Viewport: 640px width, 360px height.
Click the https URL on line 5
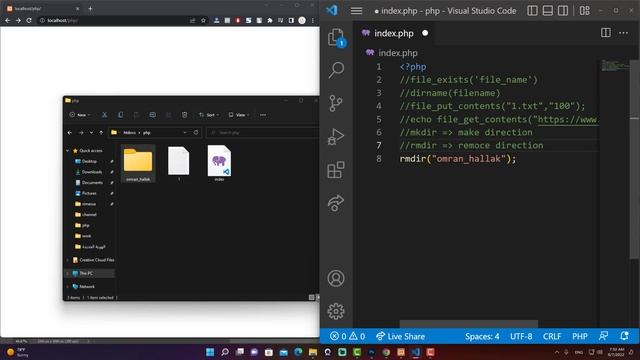click(568, 120)
